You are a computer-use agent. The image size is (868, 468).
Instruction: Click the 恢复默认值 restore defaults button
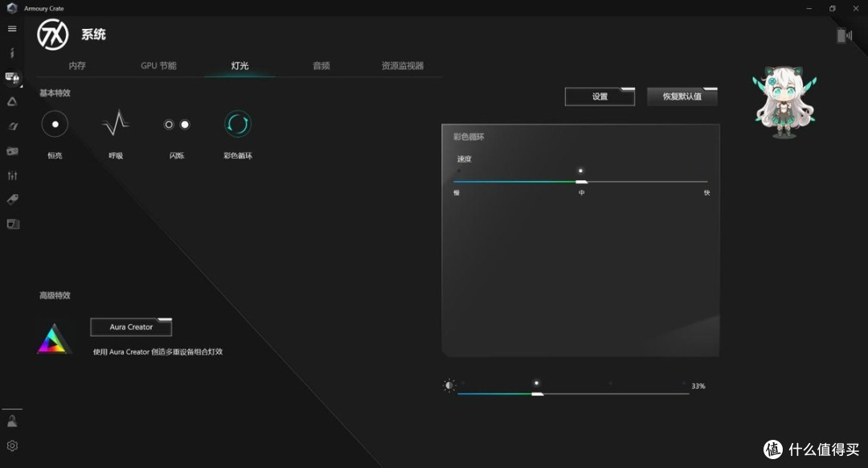pos(682,96)
